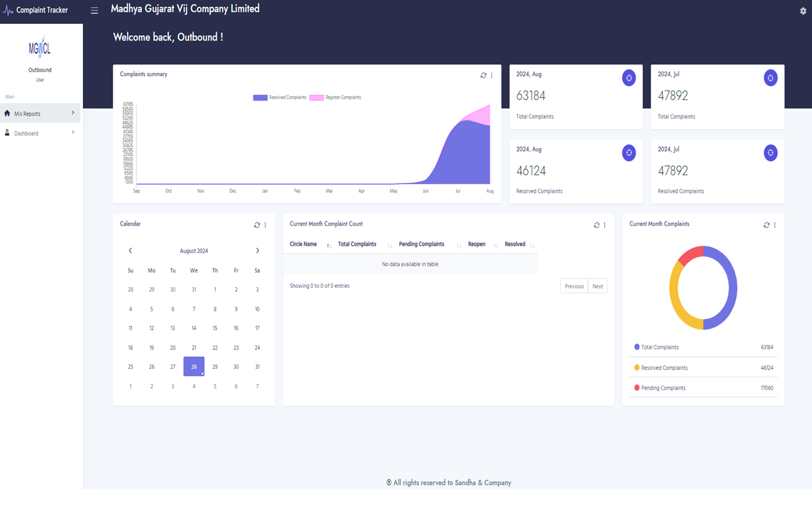Refresh the Calendar widget
Viewport: 812px width, 509px height.
click(257, 225)
